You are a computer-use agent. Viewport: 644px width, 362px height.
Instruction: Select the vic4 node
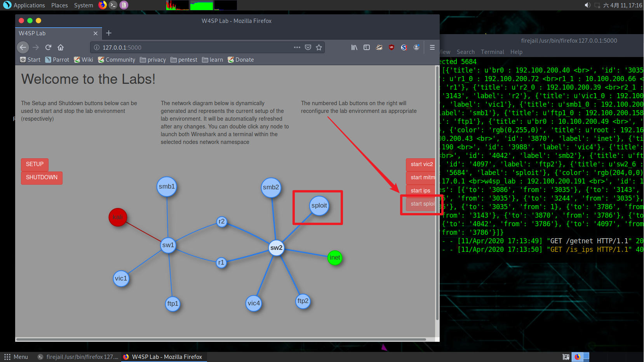(x=254, y=303)
